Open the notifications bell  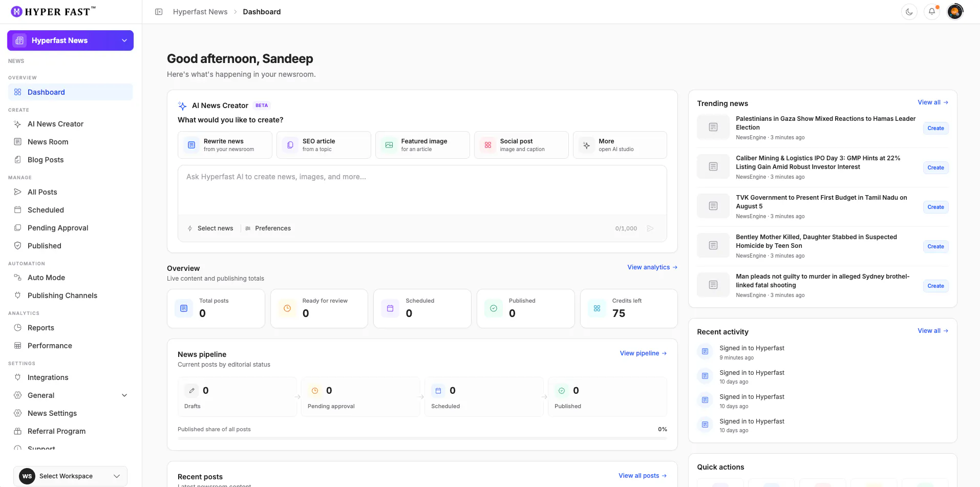tap(932, 12)
